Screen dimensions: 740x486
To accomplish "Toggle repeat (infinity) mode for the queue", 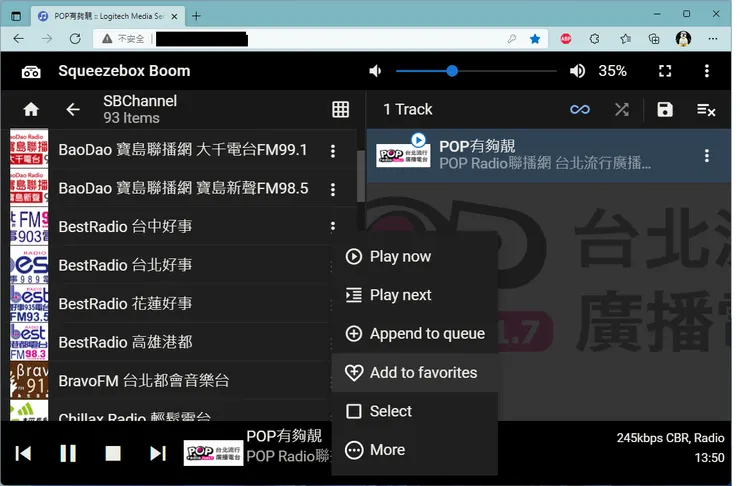I will (580, 109).
